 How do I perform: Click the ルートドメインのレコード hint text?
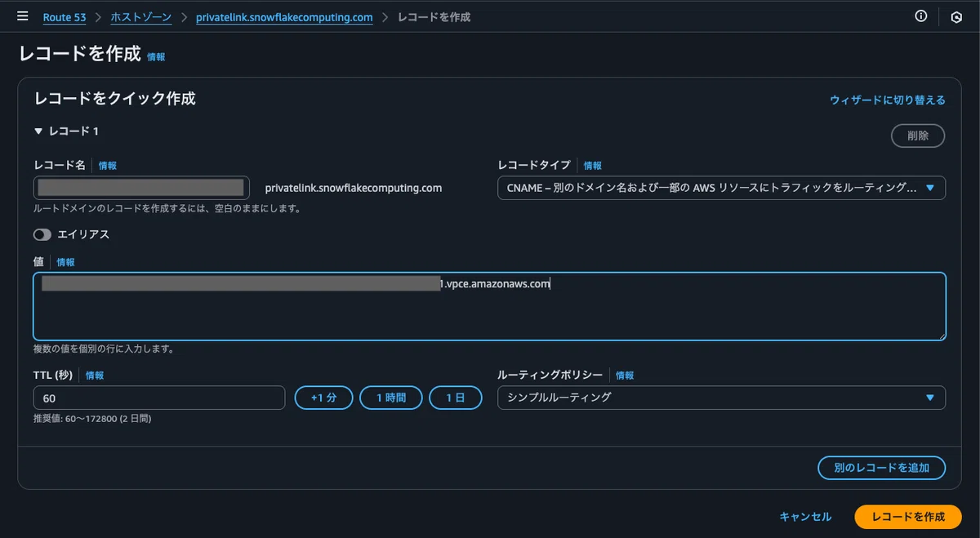pos(167,208)
